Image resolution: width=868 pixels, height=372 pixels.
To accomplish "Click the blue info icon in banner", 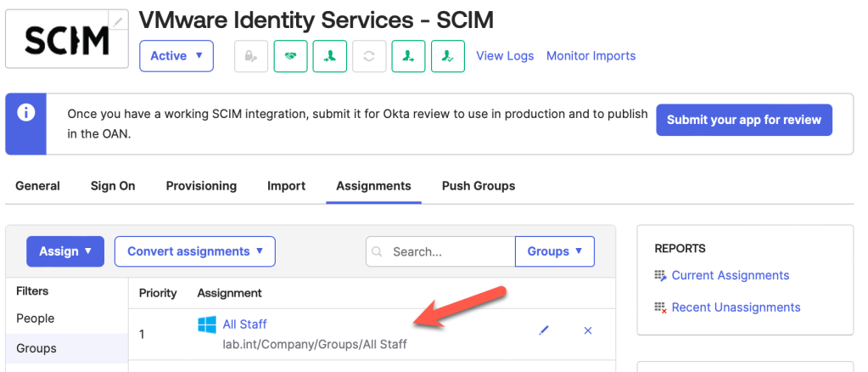I will 26,113.
